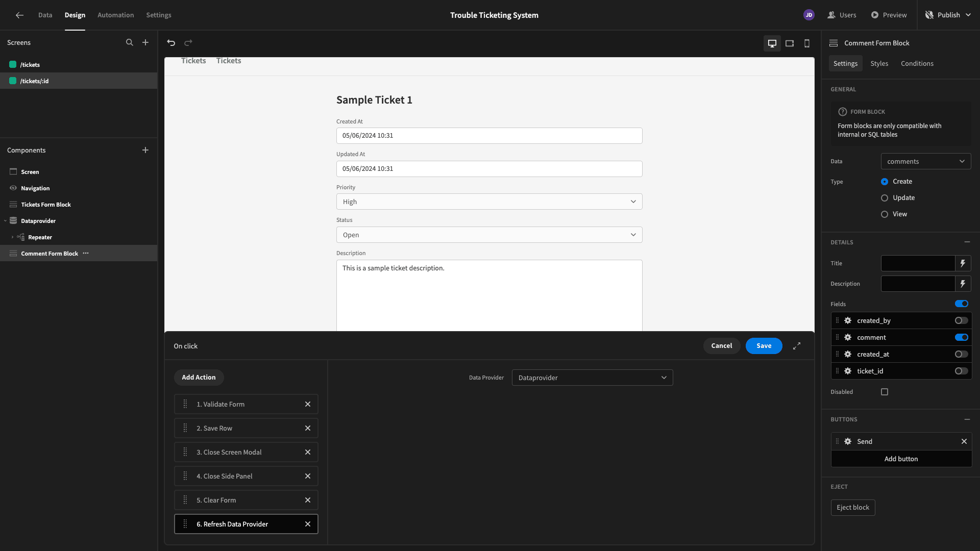Open the Publish dropdown menu
This screenshot has width=980, height=551.
pos(948,15)
